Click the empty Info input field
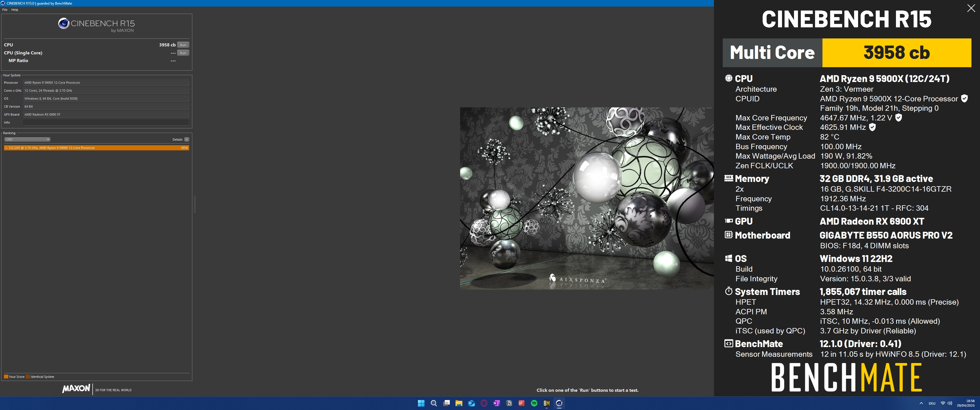This screenshot has height=410, width=980. 106,122
